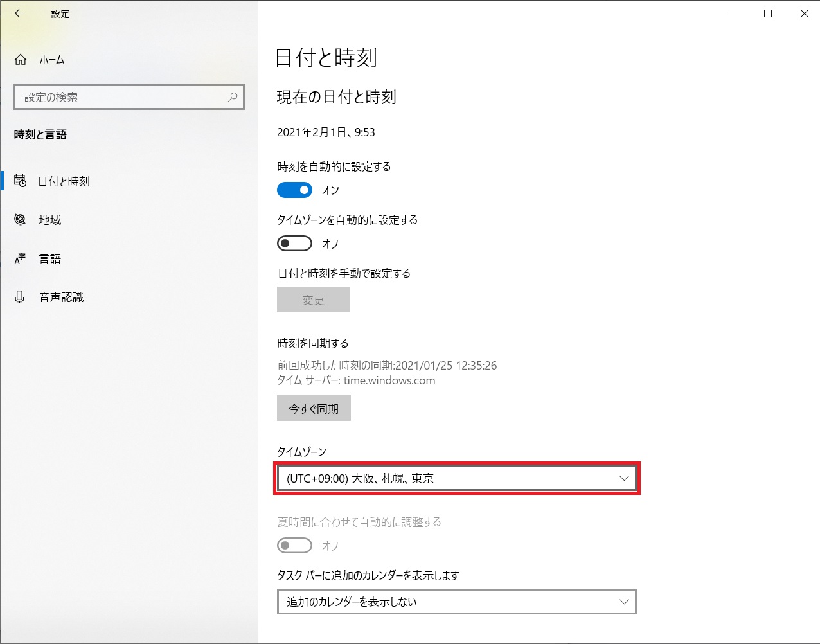This screenshot has height=644, width=820.
Task: Click the 設定の検索 input field
Action: click(x=129, y=97)
